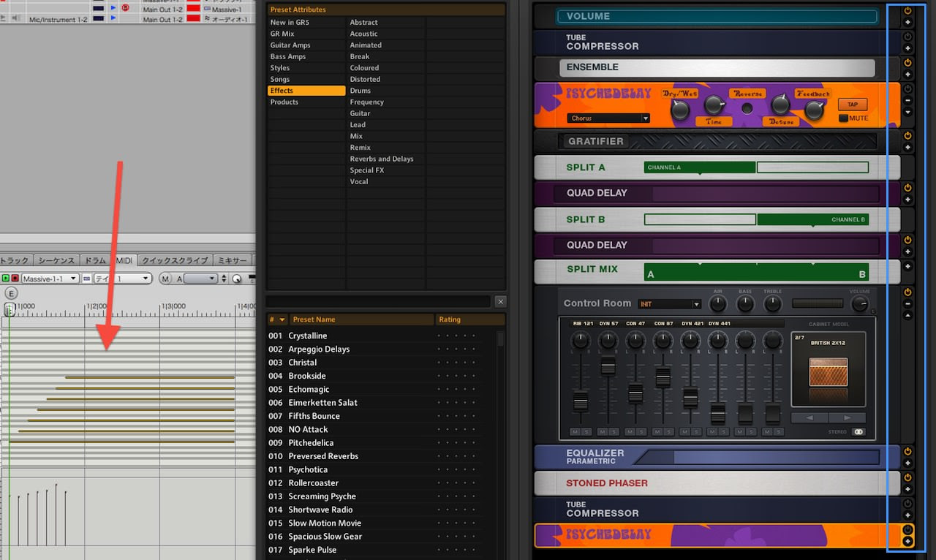This screenshot has width=936, height=560.
Task: Toggle power for the Volume module
Action: tap(907, 11)
